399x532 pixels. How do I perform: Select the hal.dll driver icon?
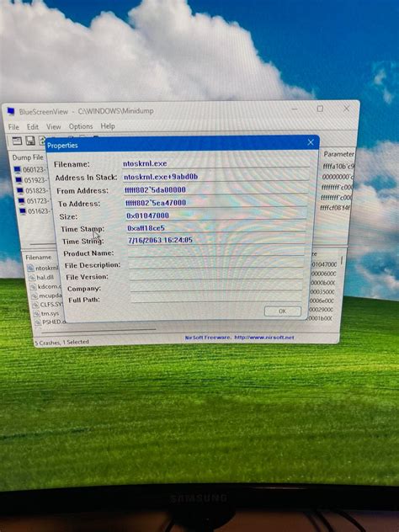click(32, 278)
